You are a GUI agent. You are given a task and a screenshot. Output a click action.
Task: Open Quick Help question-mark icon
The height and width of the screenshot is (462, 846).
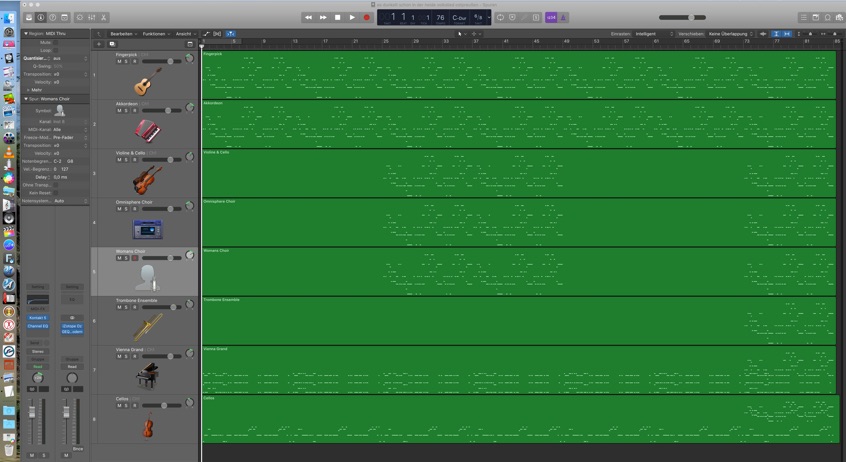pos(52,17)
